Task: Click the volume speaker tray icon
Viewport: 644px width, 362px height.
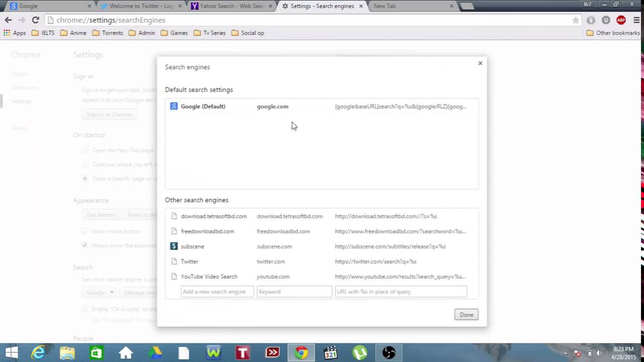Action: (x=599, y=353)
